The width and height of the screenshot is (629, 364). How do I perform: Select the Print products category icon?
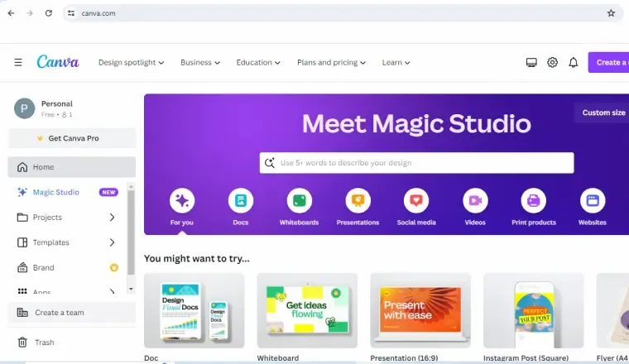[x=534, y=200]
